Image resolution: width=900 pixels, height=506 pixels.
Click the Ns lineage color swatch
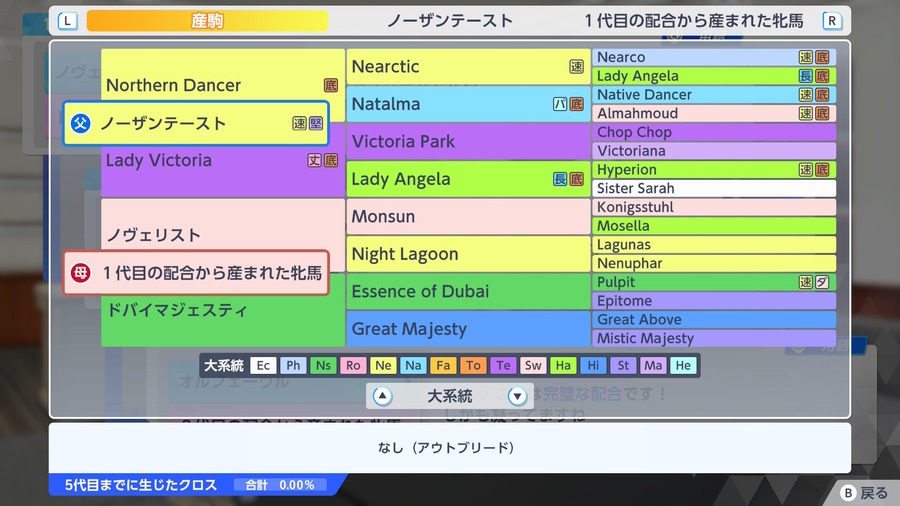coord(323,365)
